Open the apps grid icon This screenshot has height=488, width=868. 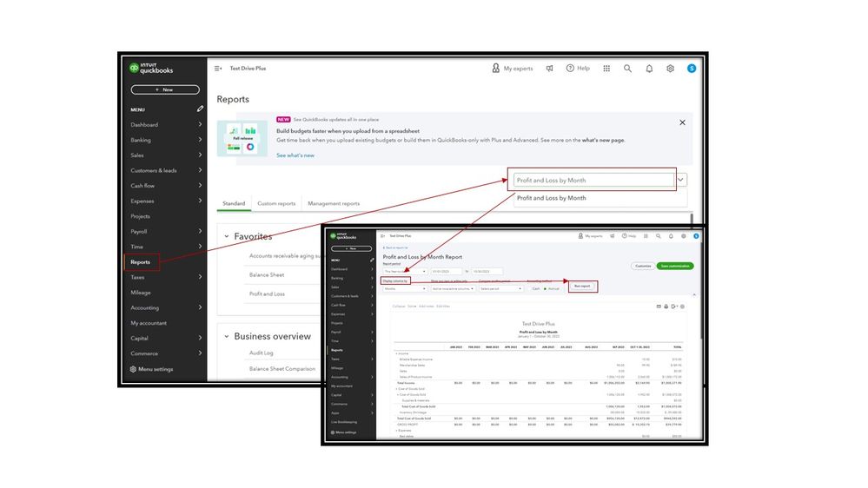pos(606,69)
